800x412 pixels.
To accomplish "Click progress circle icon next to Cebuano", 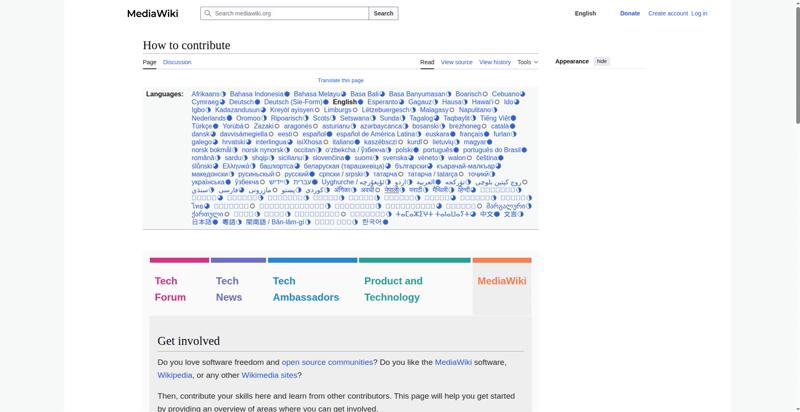I will 524,94.
